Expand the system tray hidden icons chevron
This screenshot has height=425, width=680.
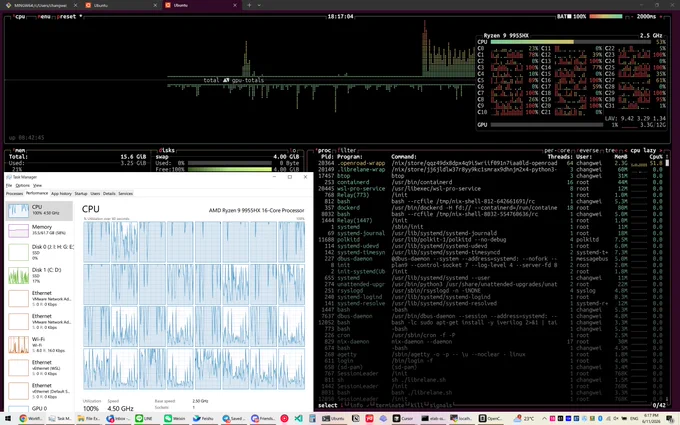(x=544, y=418)
